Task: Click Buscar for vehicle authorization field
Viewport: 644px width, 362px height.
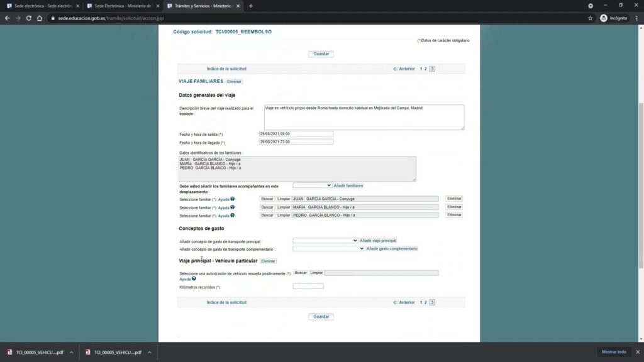Action: click(301, 273)
